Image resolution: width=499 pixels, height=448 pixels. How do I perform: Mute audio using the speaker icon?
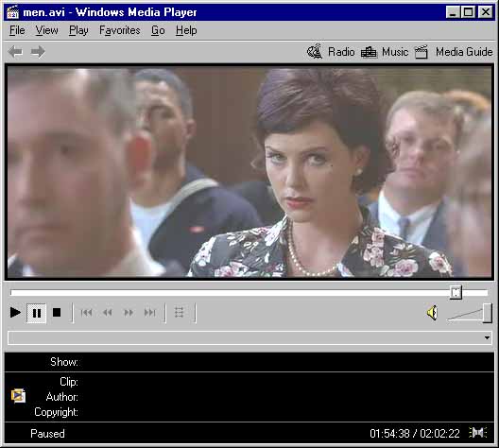coord(432,313)
